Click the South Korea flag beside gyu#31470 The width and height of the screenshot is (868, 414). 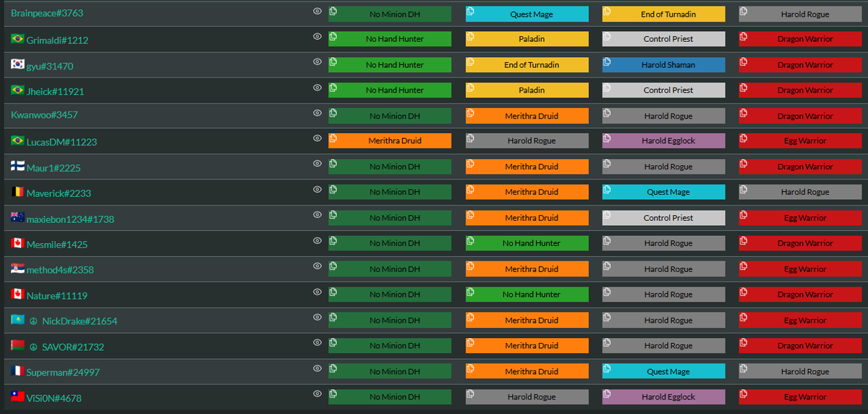coord(17,64)
